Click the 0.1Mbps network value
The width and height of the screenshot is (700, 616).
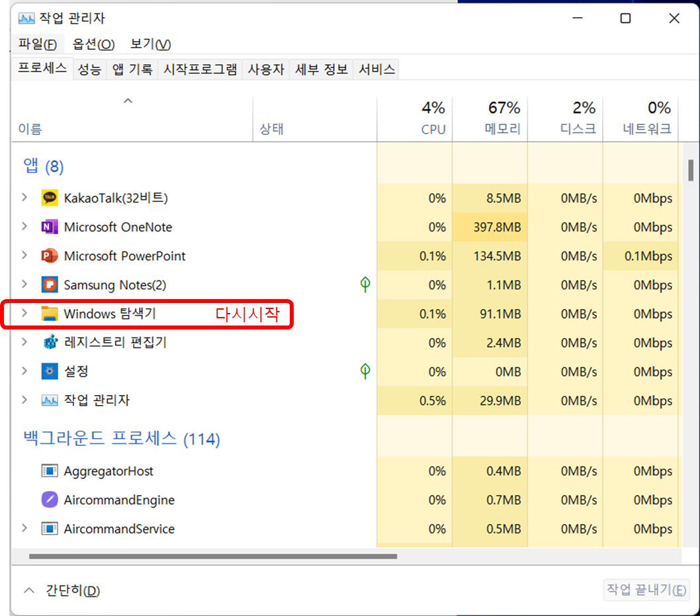[x=648, y=256]
